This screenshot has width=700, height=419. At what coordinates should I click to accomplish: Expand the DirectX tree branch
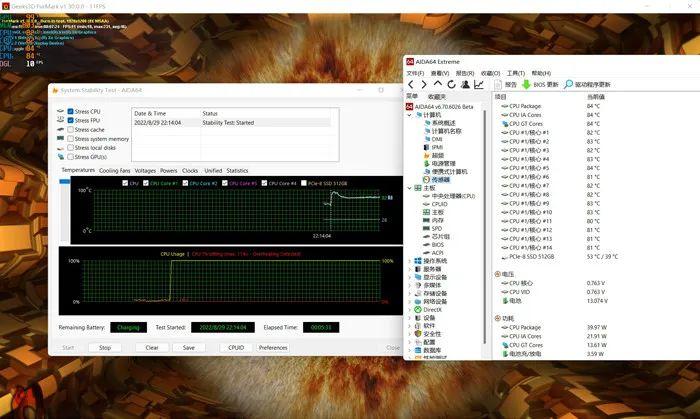click(409, 310)
